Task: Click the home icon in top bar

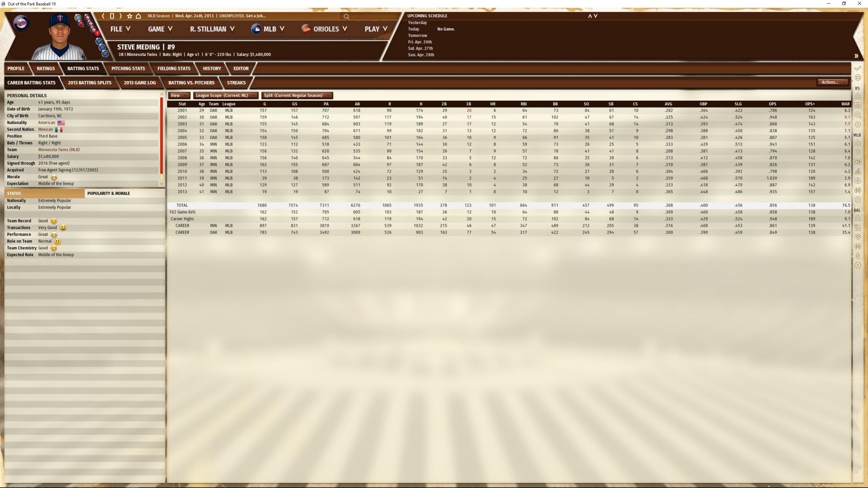Action: point(138,16)
